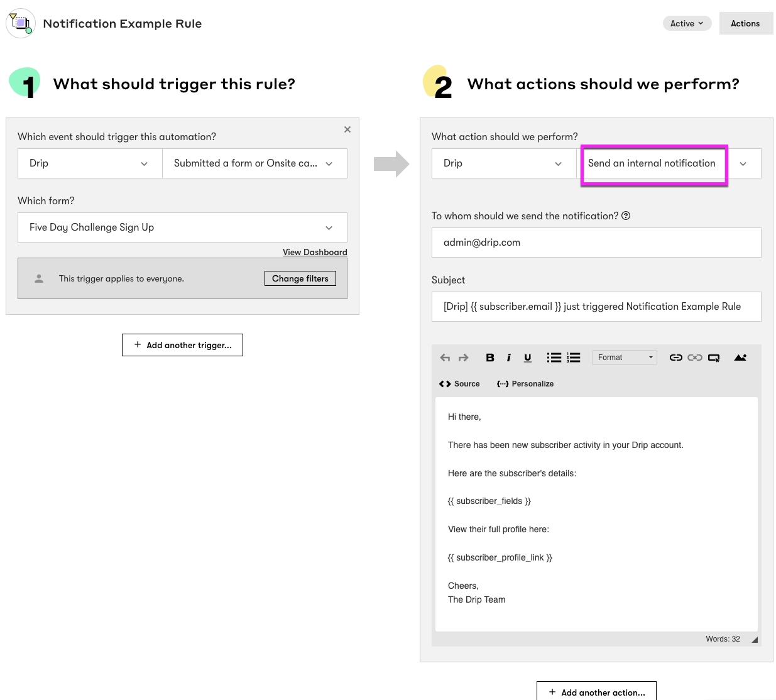Image resolution: width=776 pixels, height=700 pixels.
Task: Open the View Dashboard link
Action: coord(315,252)
